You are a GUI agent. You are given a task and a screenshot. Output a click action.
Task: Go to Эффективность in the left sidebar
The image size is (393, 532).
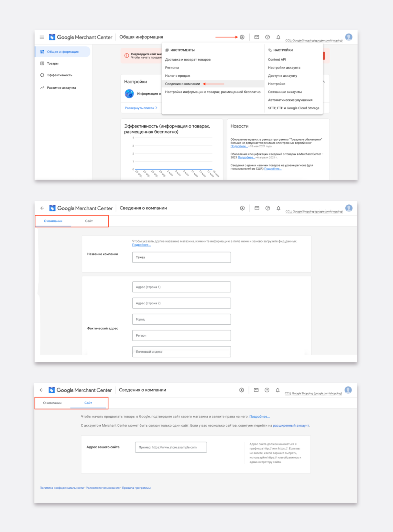coord(59,75)
